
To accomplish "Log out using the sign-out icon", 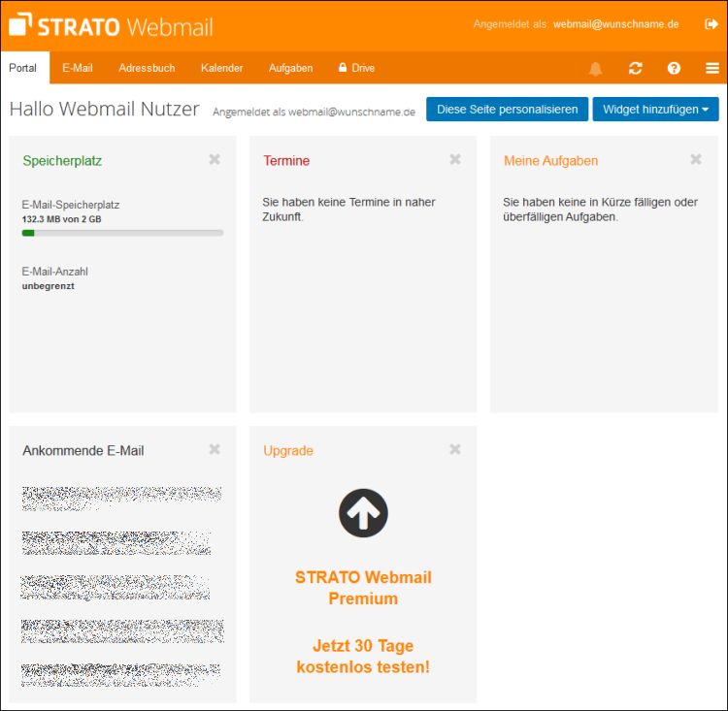I will click(711, 23).
